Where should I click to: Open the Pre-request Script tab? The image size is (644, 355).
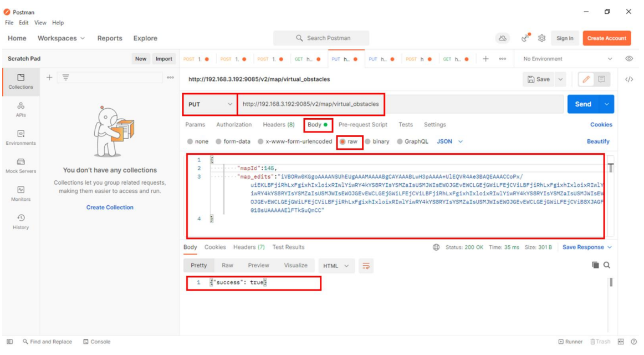coord(362,125)
